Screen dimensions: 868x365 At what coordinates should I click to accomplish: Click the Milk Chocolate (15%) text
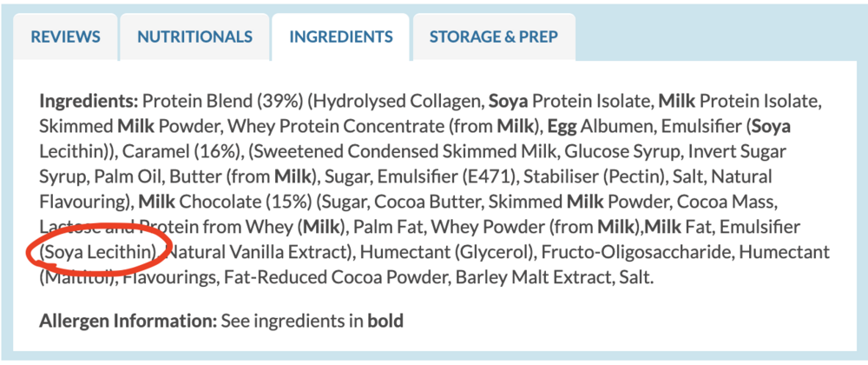(225, 202)
